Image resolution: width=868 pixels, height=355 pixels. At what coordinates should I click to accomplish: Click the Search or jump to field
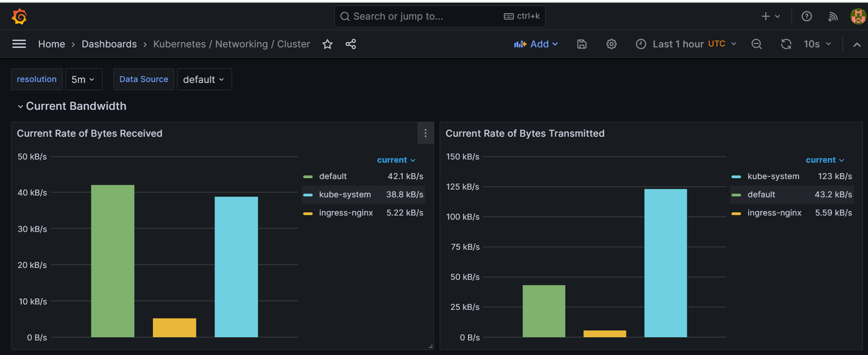point(440,16)
